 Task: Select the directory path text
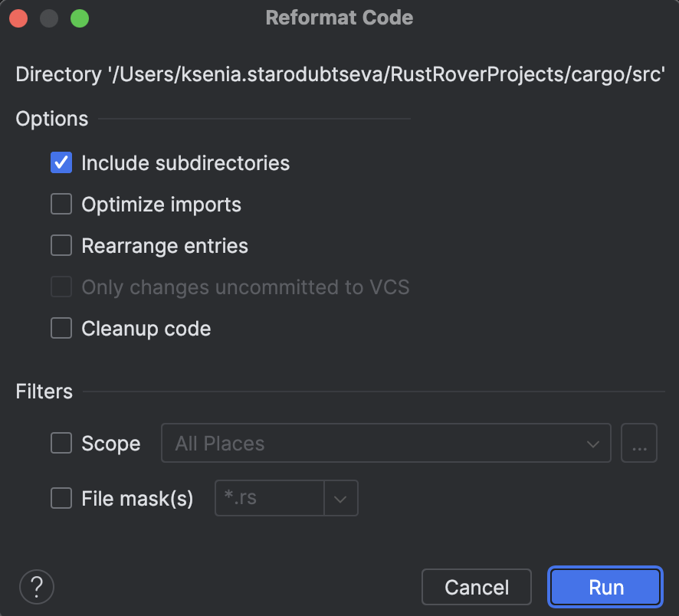pyautogui.click(x=339, y=74)
